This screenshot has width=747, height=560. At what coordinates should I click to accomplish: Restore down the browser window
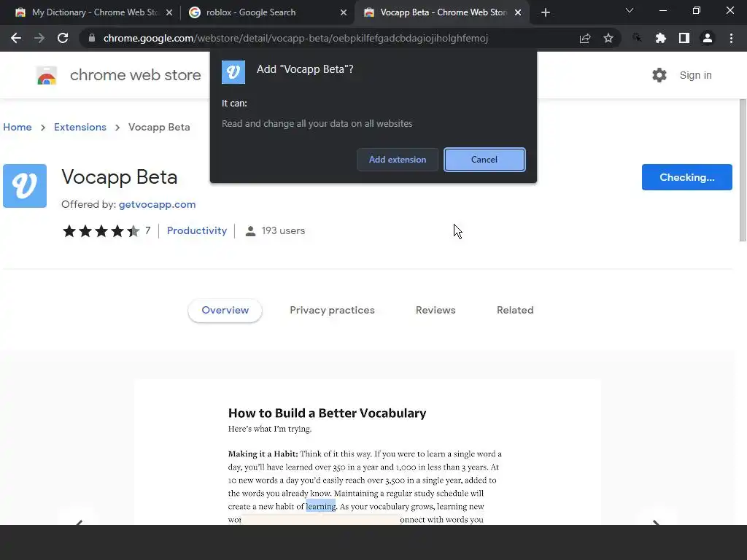pyautogui.click(x=697, y=10)
